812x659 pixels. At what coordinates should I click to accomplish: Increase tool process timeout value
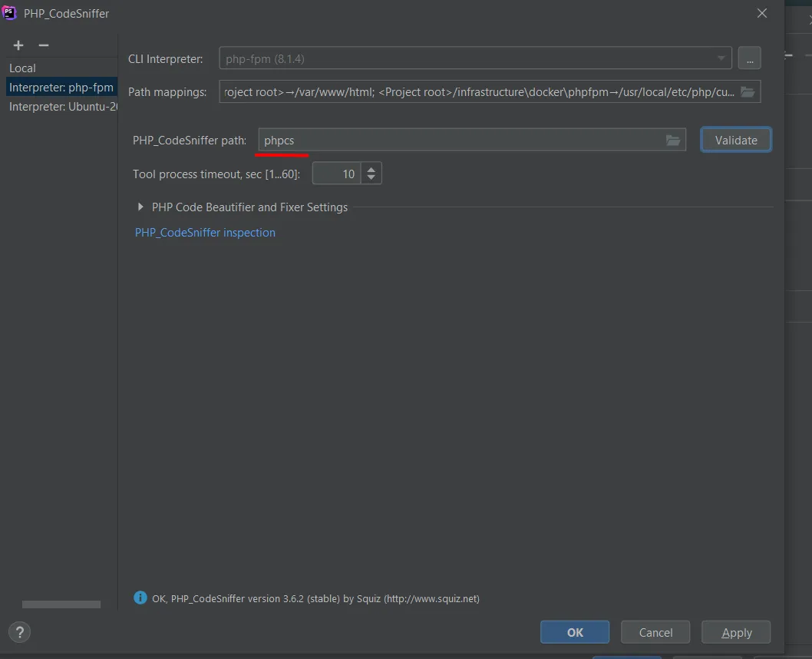[x=371, y=169]
